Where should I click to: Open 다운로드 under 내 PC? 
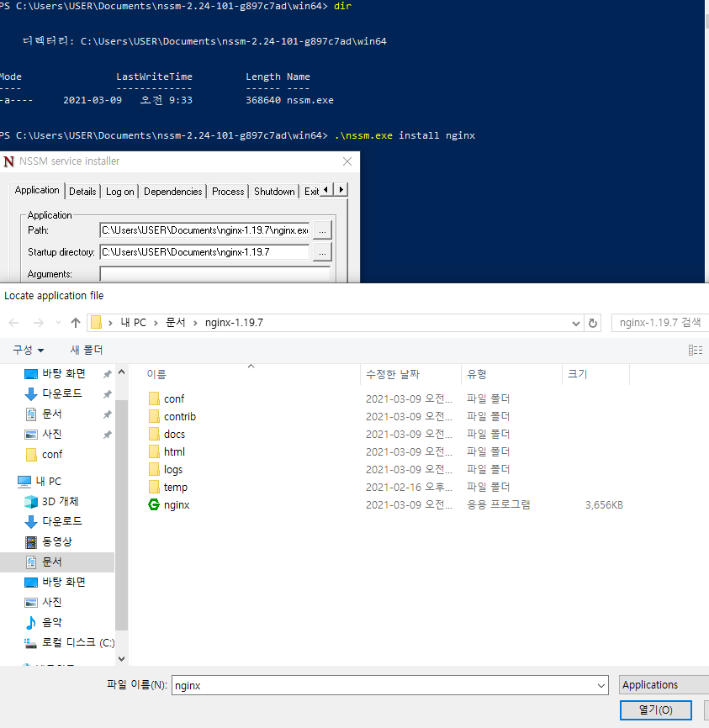(x=61, y=521)
